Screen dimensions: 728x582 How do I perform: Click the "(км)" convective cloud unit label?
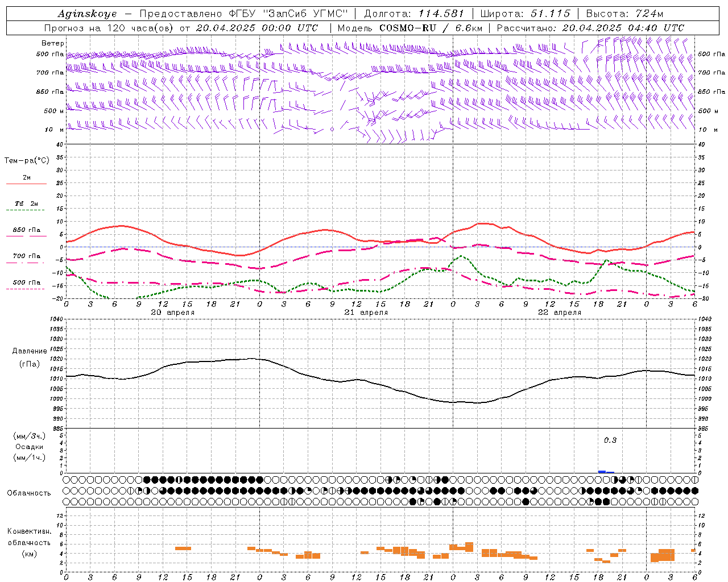[x=30, y=554]
